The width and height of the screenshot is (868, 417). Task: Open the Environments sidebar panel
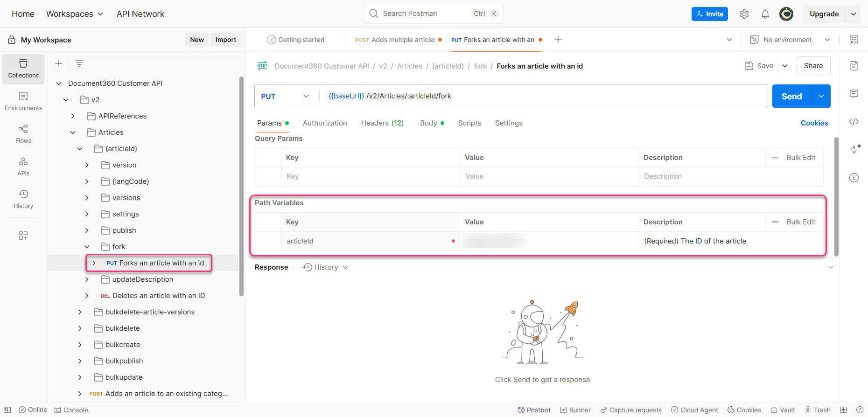click(x=23, y=102)
